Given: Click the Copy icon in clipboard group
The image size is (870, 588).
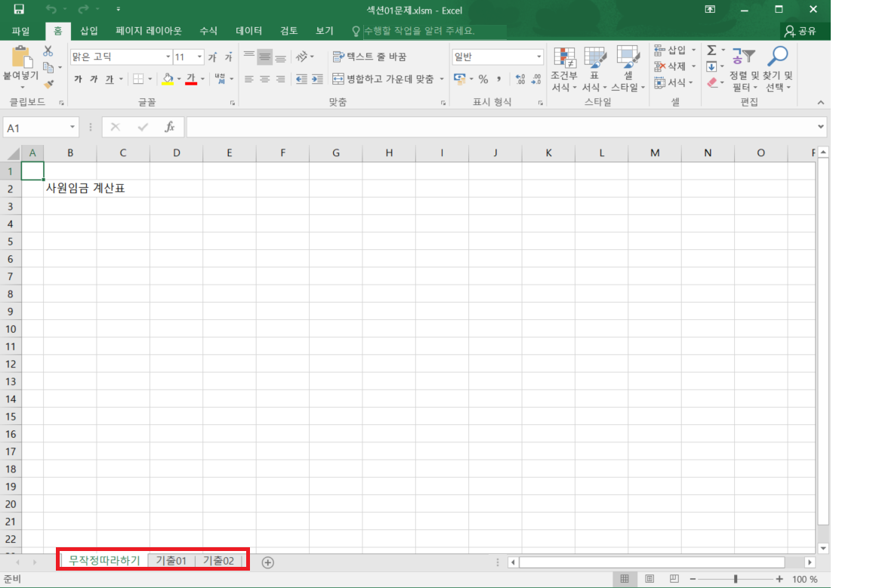Looking at the screenshot, I should tap(48, 67).
